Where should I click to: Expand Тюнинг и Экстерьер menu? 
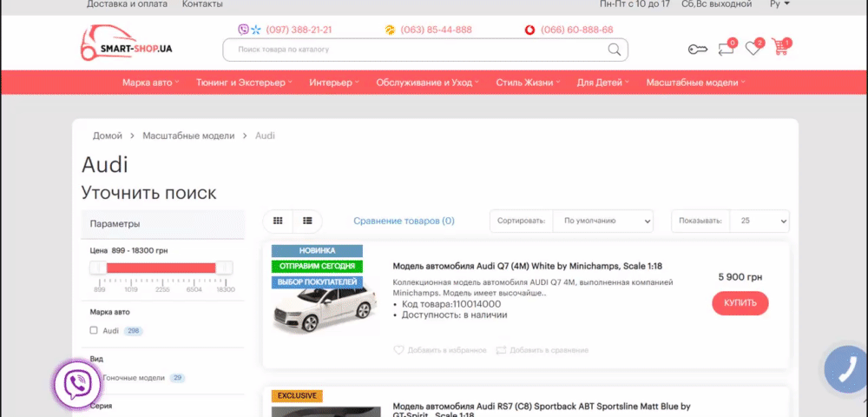[x=244, y=83]
